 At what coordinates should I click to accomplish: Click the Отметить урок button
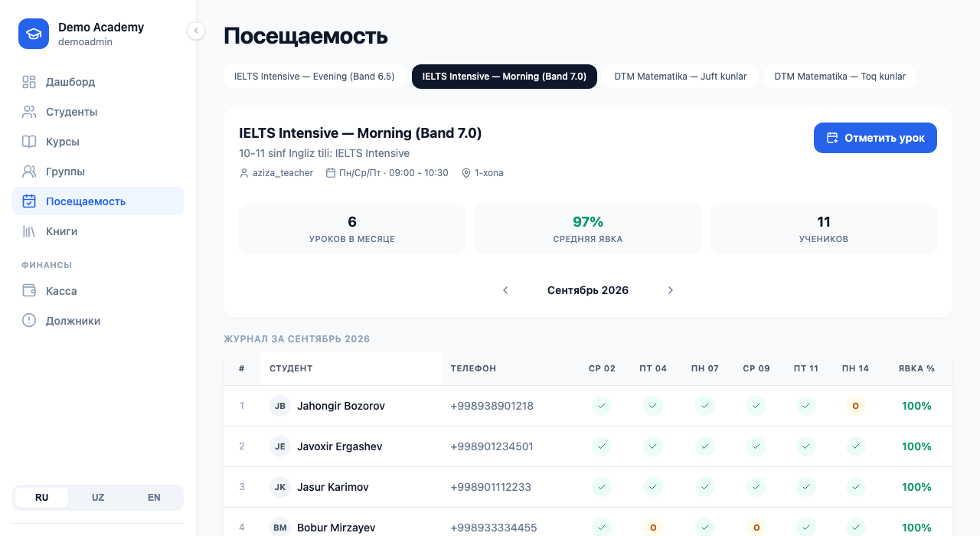(875, 138)
